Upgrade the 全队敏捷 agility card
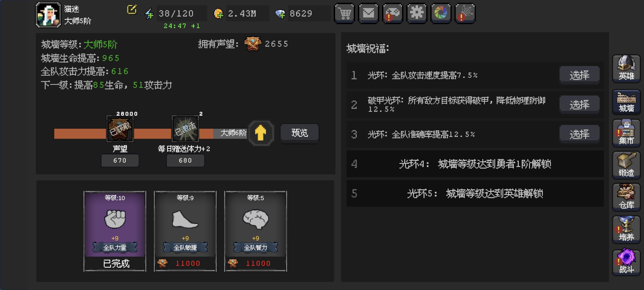The height and width of the screenshot is (290, 644). tap(185, 231)
